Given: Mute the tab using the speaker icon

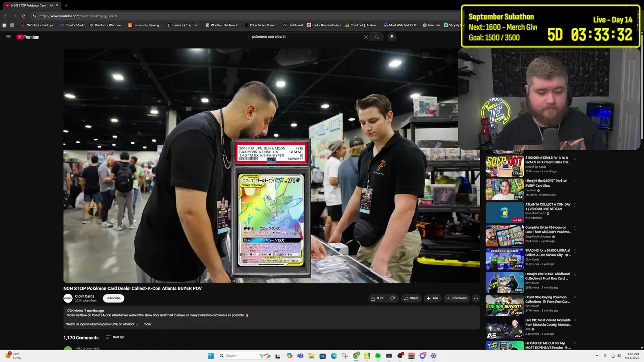Looking at the screenshot, I should [x=51, y=5].
